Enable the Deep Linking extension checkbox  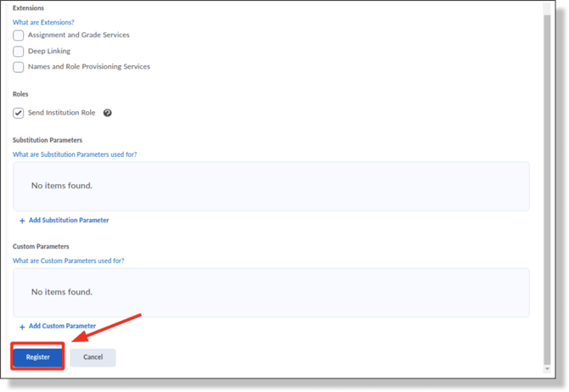click(x=18, y=52)
